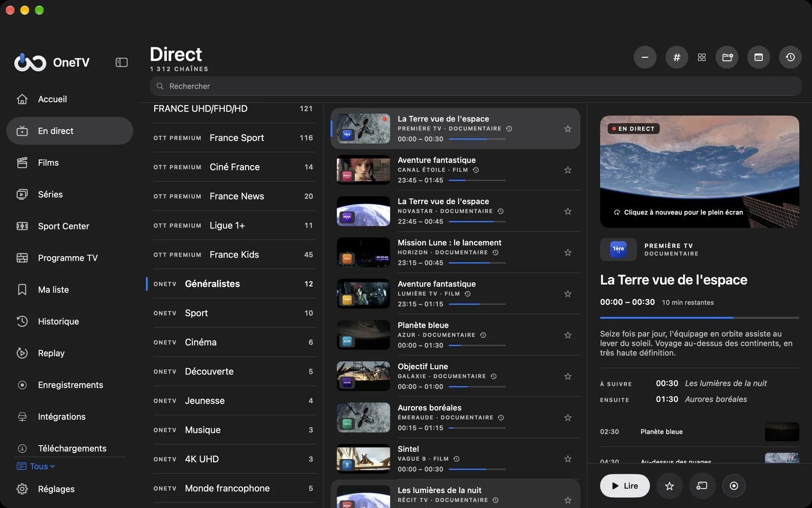
Task: Open Accueil in the sidebar
Action: click(x=70, y=99)
